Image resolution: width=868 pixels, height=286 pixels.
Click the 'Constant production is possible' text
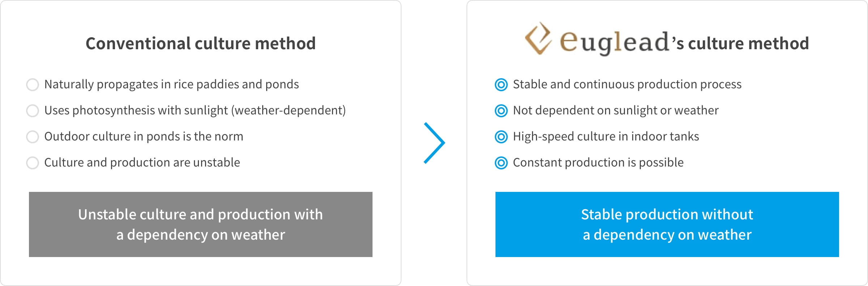click(x=598, y=163)
